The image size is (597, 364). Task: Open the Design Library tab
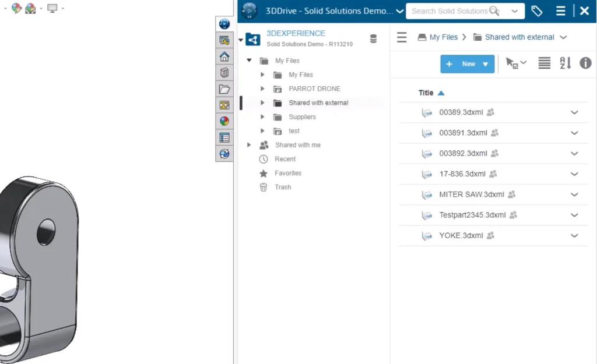tap(224, 73)
